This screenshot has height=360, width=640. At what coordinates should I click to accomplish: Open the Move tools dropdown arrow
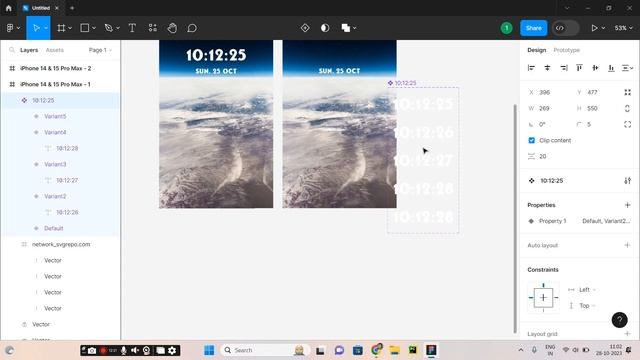(x=46, y=28)
